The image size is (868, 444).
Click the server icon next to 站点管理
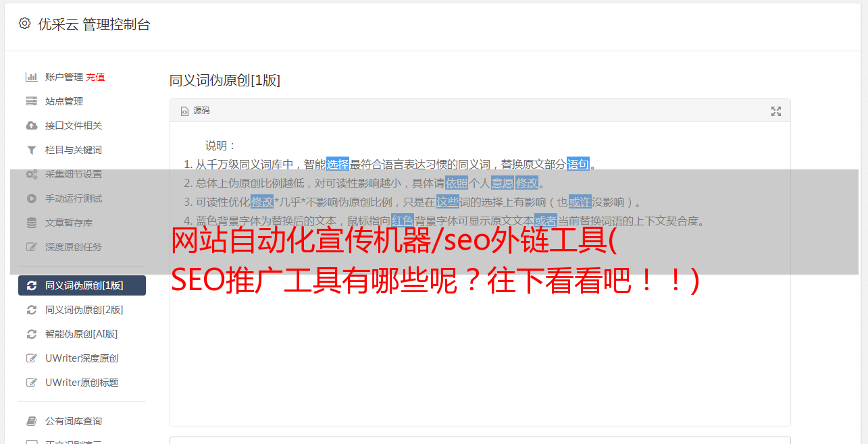pos(31,101)
